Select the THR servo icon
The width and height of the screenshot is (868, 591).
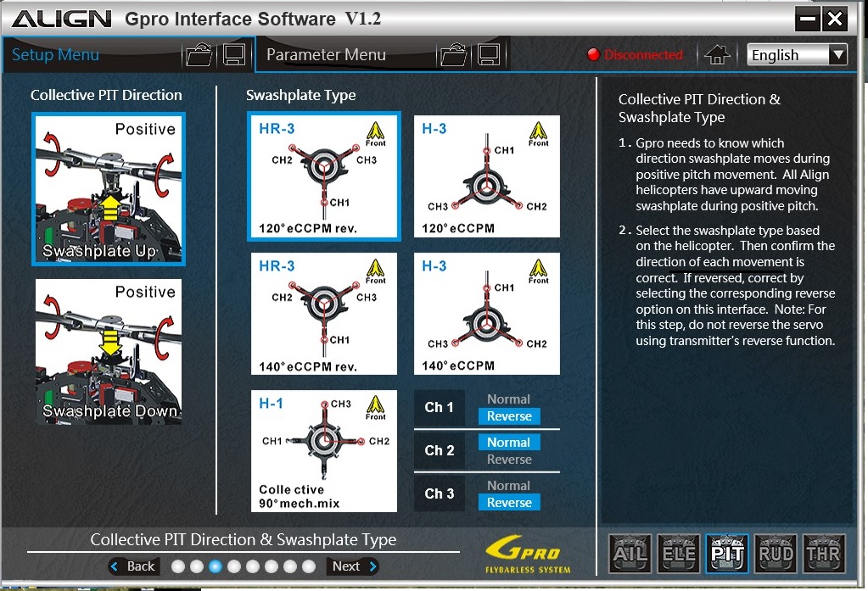824,554
